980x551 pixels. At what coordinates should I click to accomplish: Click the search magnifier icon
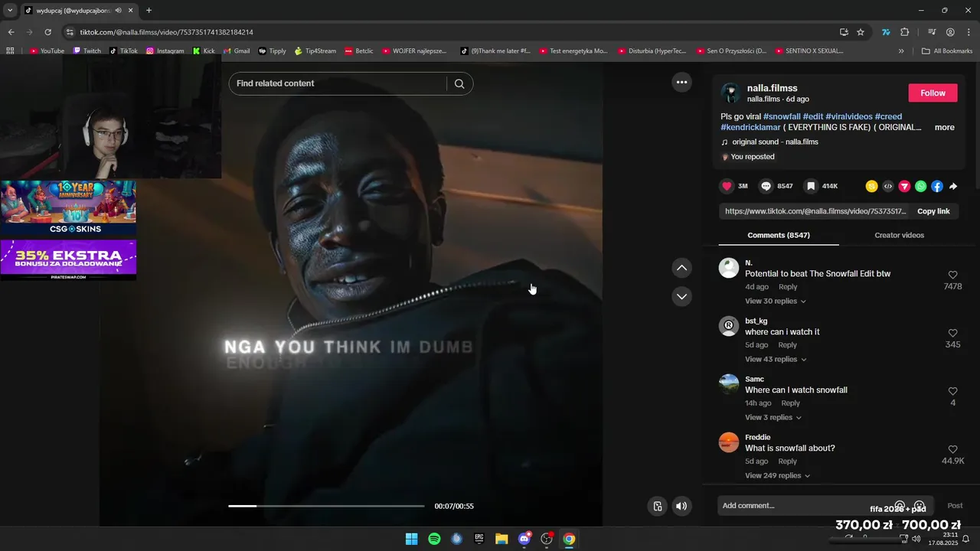(x=459, y=83)
